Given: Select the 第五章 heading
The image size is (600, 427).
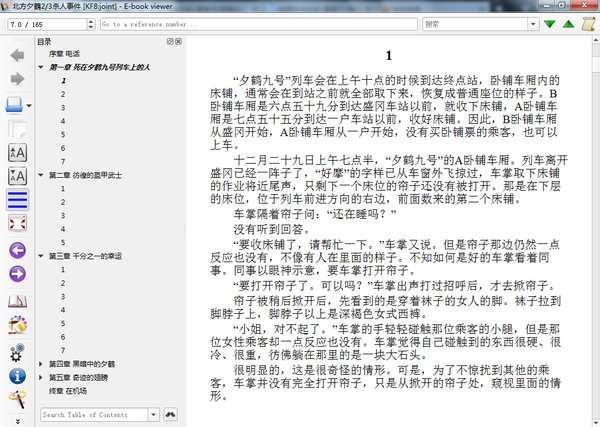Looking at the screenshot, I should point(78,377).
